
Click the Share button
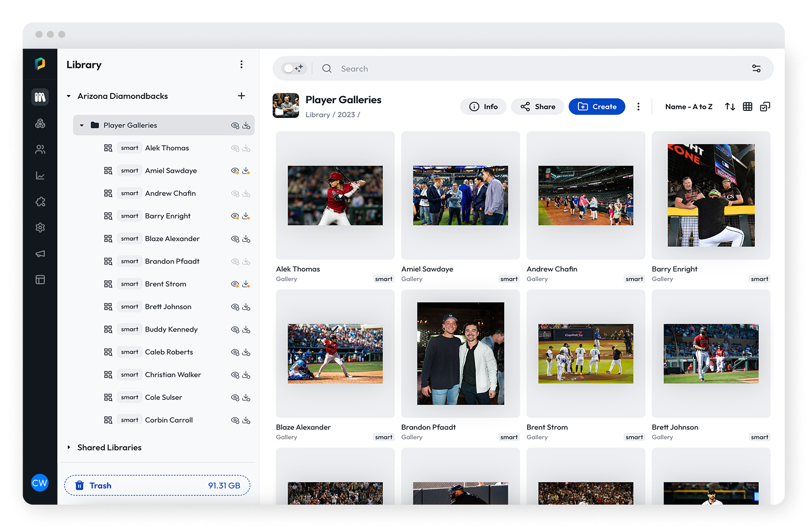pyautogui.click(x=538, y=107)
